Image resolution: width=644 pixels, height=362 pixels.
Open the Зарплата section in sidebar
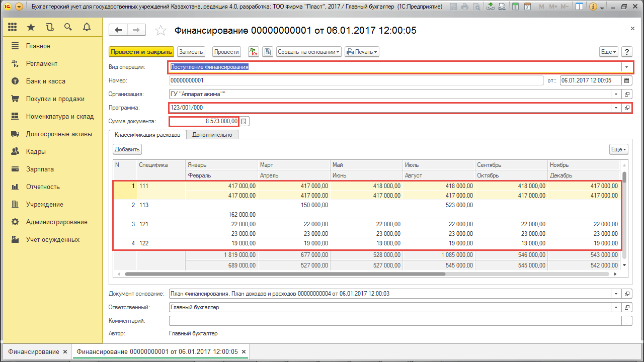[40, 169]
